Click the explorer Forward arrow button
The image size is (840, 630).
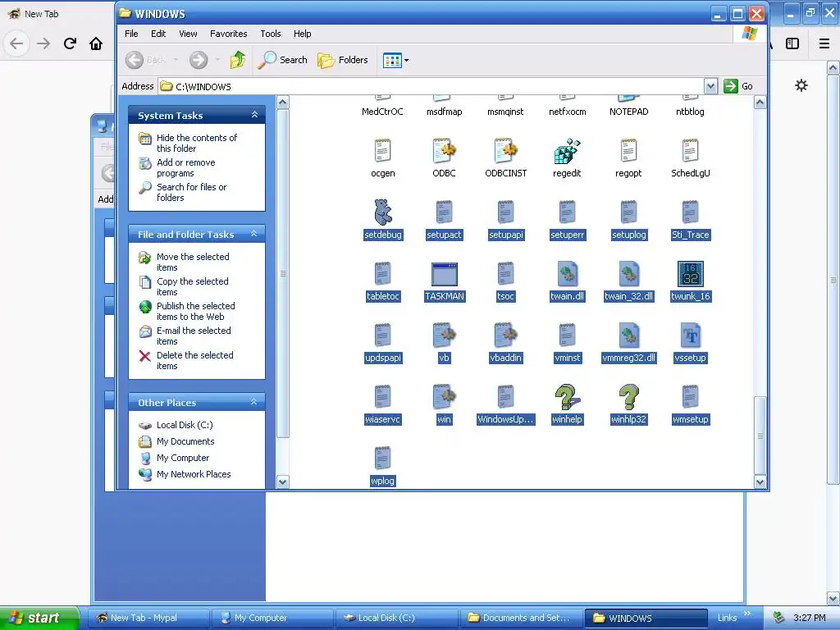pos(199,59)
